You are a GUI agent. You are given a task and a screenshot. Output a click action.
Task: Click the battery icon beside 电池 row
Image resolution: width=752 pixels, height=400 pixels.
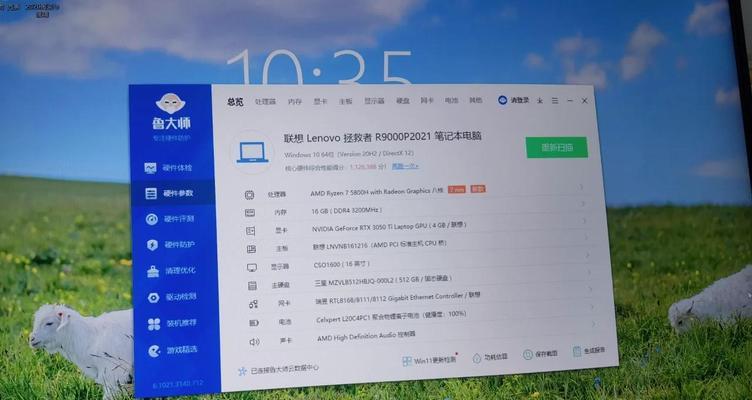tap(254, 323)
